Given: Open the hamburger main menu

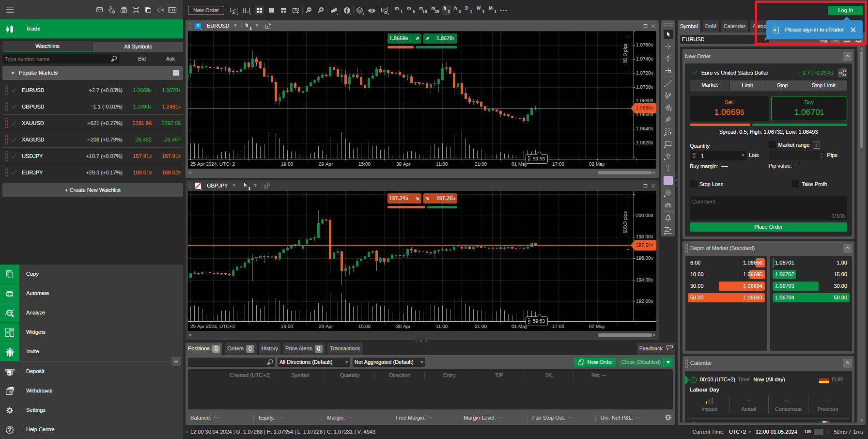Looking at the screenshot, I should 10,10.
